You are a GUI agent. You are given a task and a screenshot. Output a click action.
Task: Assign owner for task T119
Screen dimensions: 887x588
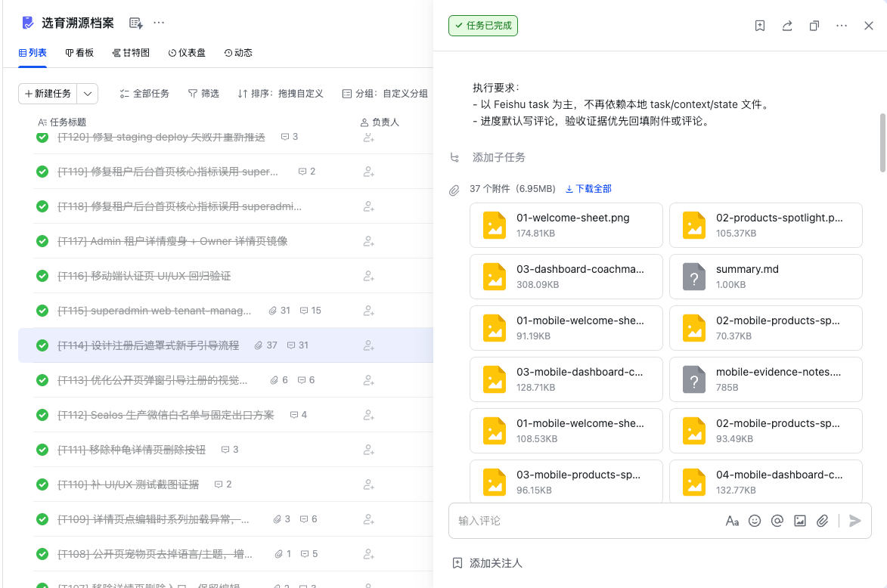pyautogui.click(x=369, y=172)
